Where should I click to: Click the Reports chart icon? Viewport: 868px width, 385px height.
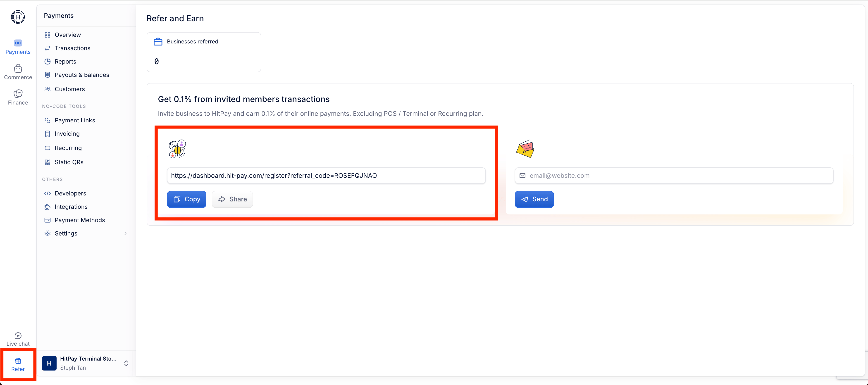48,62
